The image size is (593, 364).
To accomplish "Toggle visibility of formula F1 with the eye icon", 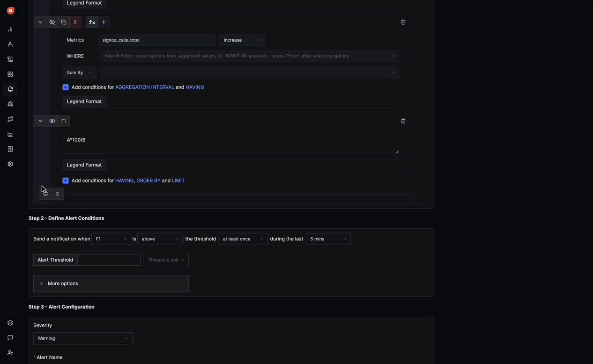I will [x=52, y=121].
